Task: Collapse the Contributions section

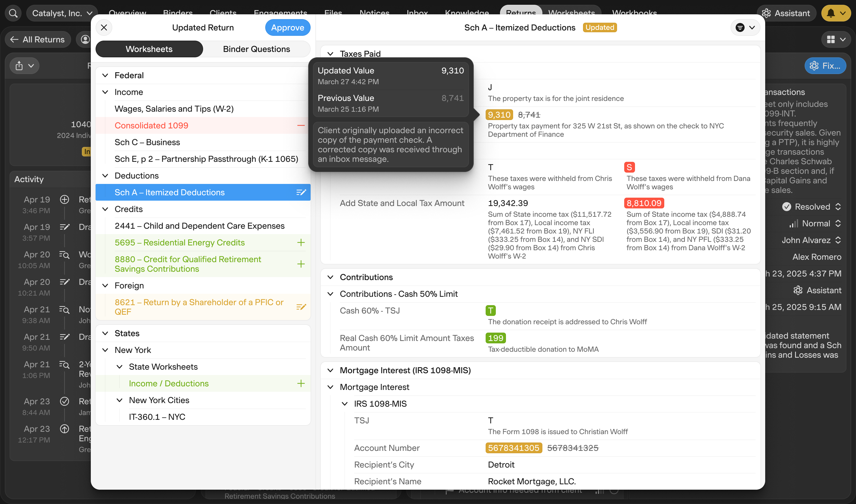Action: 330,277
